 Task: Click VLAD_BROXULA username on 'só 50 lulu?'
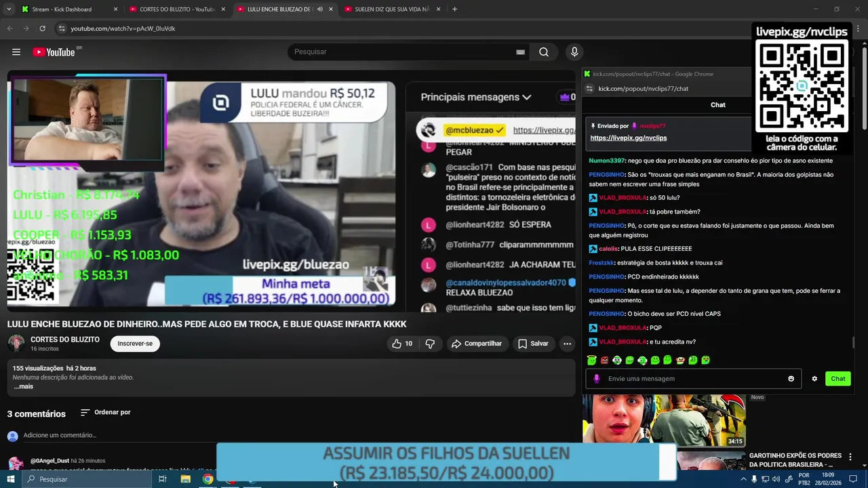pyautogui.click(x=623, y=198)
